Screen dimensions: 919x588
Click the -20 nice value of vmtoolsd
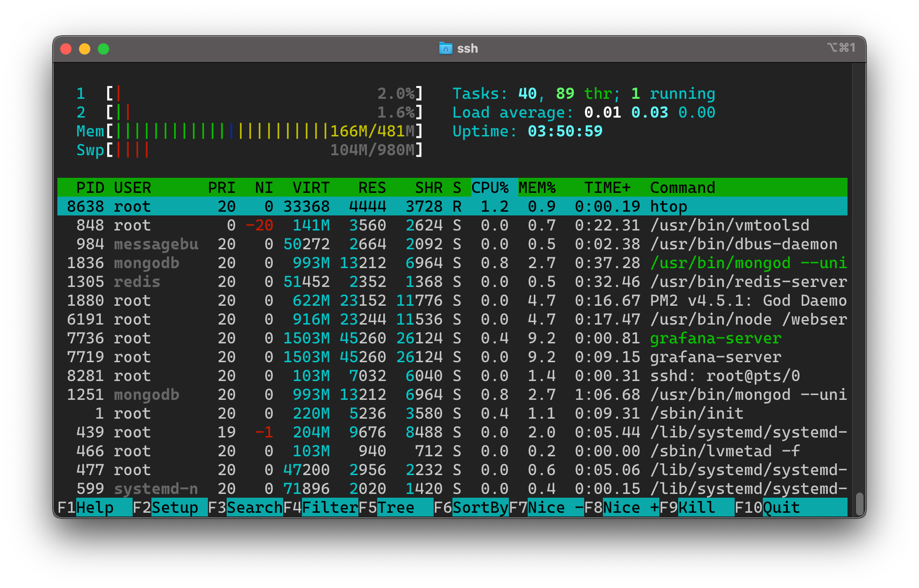tap(259, 225)
